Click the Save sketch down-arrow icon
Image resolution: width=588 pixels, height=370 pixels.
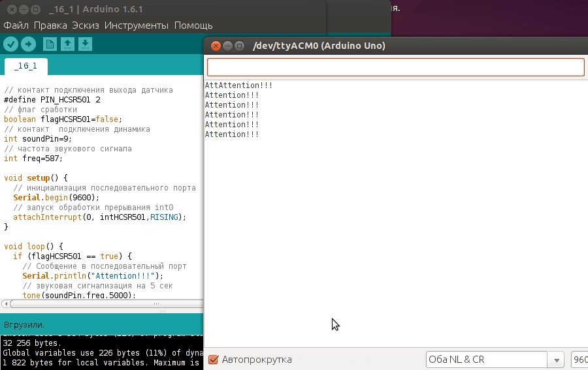85,44
